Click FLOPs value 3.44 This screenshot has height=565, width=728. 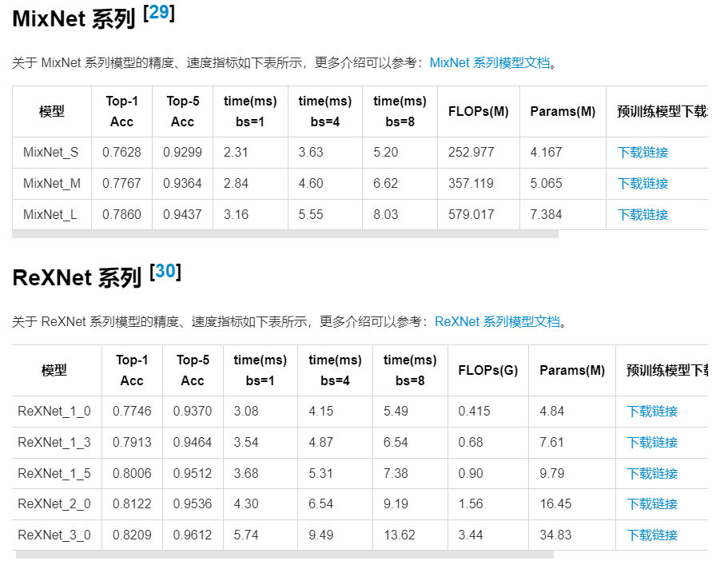471,535
